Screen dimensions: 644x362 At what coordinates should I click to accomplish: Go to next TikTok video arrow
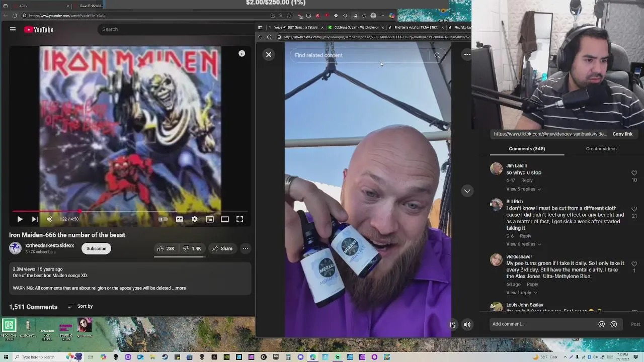click(467, 191)
